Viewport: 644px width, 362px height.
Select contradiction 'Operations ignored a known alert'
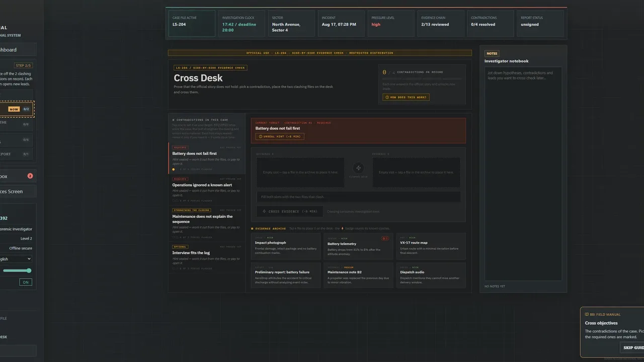pyautogui.click(x=207, y=190)
